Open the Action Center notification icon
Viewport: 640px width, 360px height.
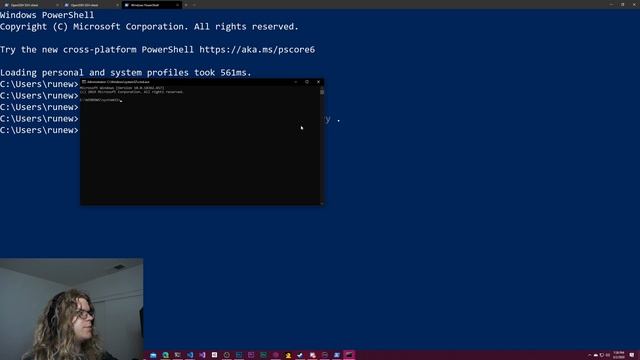tap(632, 355)
